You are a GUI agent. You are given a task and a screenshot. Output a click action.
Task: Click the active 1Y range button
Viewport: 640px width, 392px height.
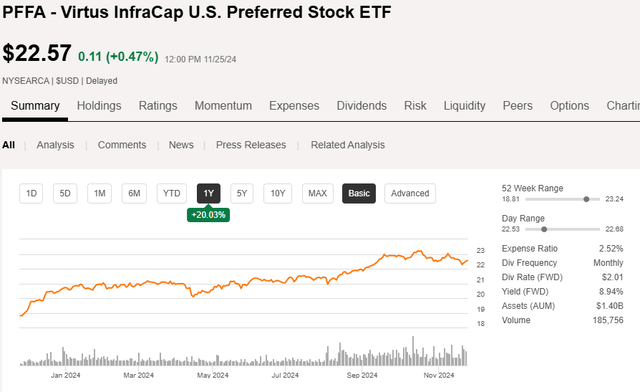209,194
